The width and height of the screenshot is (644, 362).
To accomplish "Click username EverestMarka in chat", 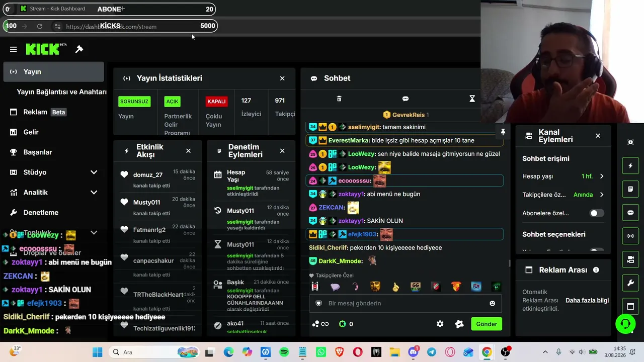I will [x=349, y=140].
